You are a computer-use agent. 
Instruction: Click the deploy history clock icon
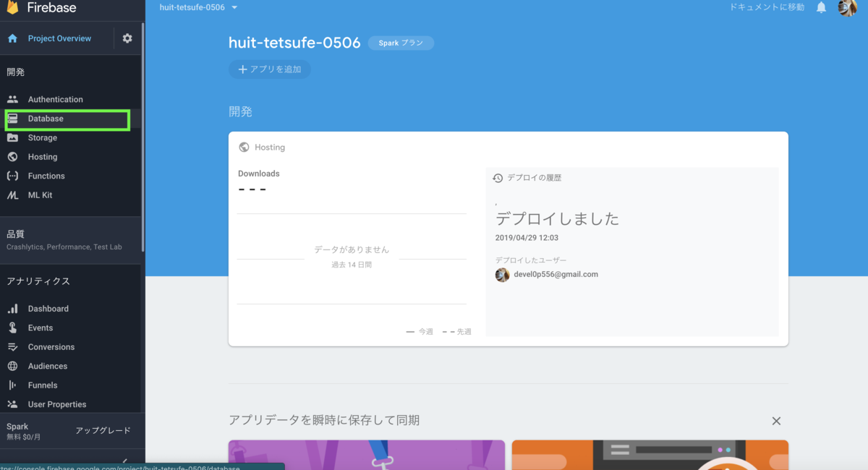tap(498, 178)
